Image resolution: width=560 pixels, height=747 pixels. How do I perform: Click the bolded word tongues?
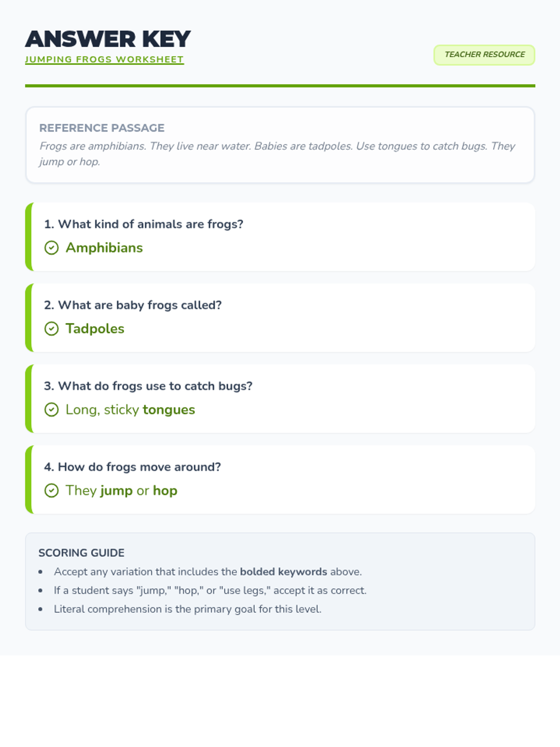point(169,409)
